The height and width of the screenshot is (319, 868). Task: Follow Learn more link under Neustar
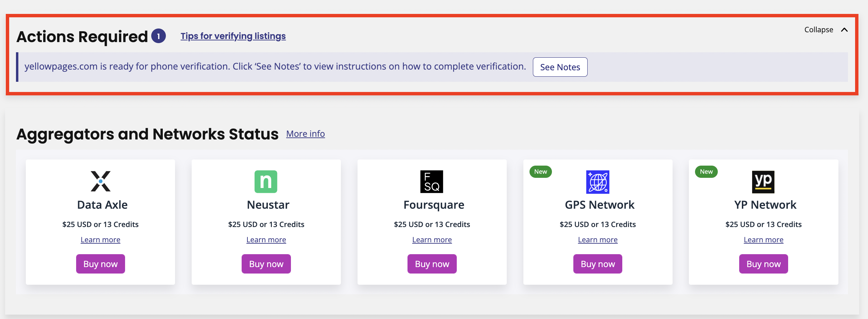coord(266,240)
